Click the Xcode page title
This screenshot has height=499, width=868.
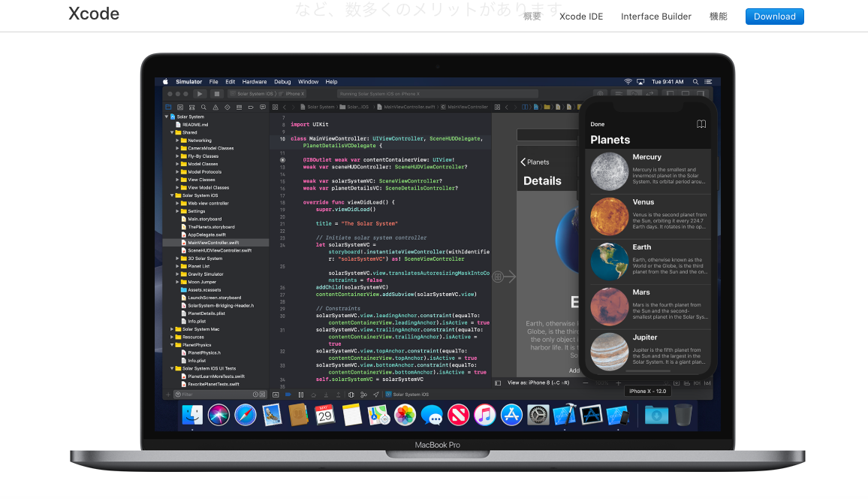pyautogui.click(x=94, y=14)
